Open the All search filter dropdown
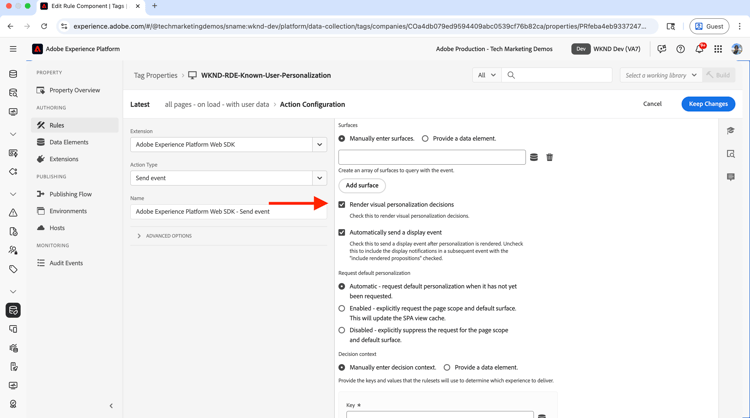Screen dimensions: 750x418 click(x=487, y=75)
